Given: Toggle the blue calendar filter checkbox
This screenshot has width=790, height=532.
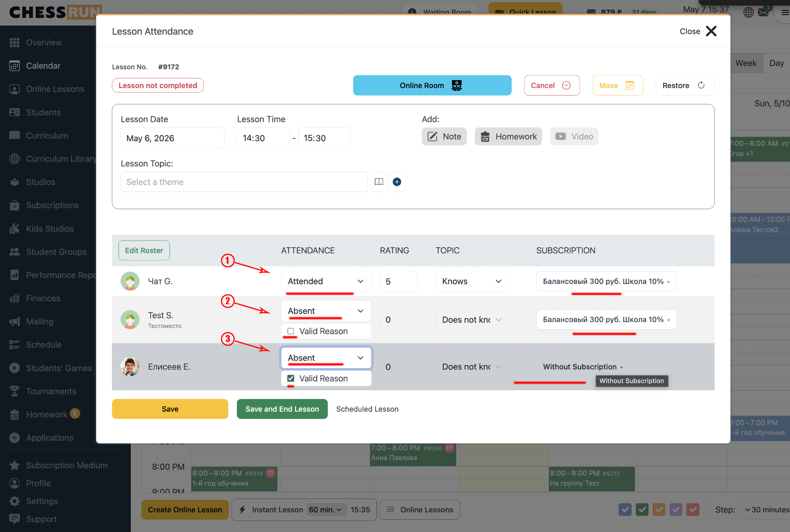Looking at the screenshot, I should pyautogui.click(x=625, y=510).
